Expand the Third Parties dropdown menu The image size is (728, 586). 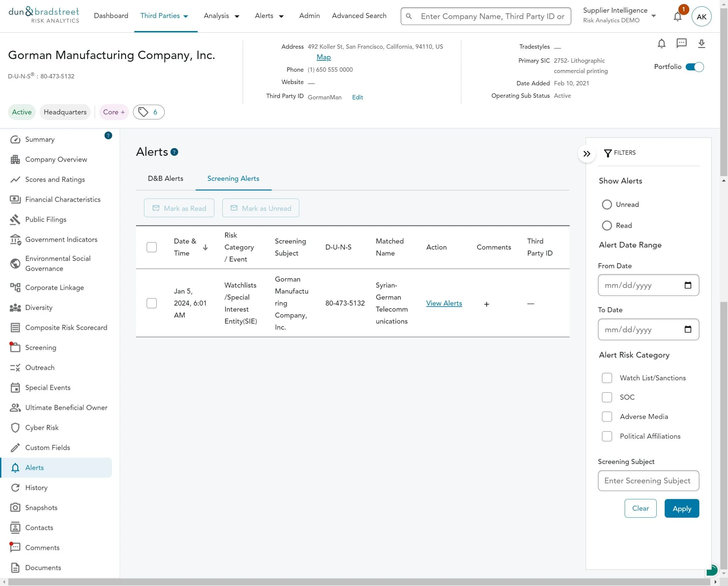[x=164, y=16]
